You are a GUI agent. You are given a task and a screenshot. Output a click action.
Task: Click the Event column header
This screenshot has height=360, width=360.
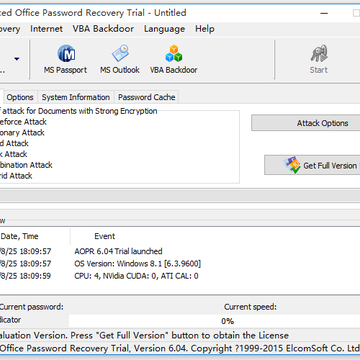click(105, 236)
